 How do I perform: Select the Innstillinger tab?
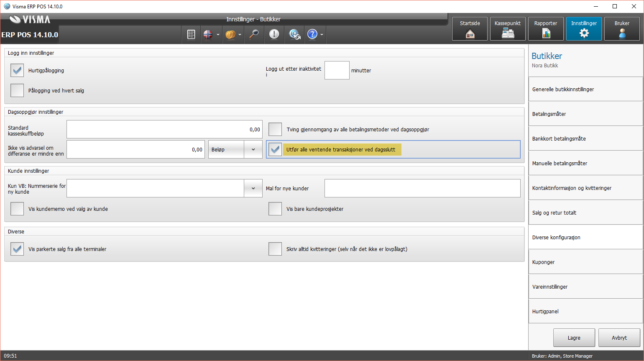(584, 28)
